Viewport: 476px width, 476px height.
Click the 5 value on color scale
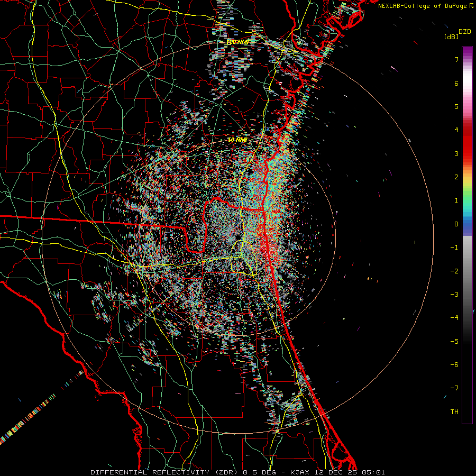[x=456, y=106]
